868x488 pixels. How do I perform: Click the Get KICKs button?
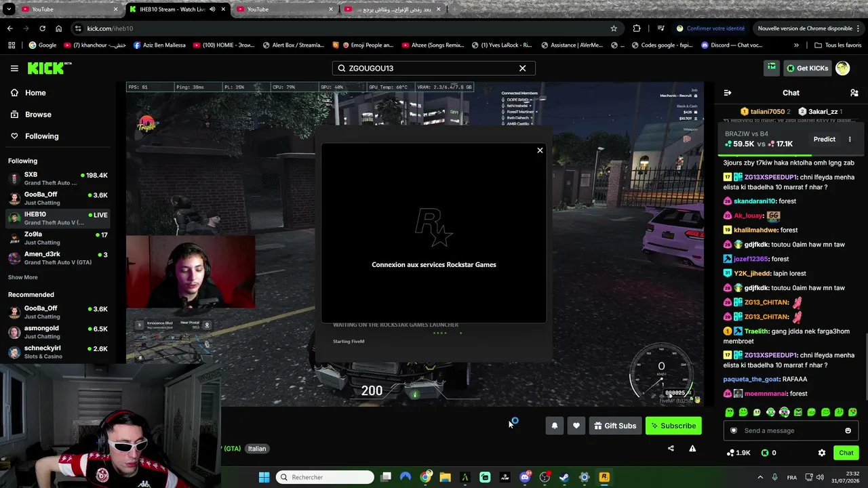coord(807,68)
